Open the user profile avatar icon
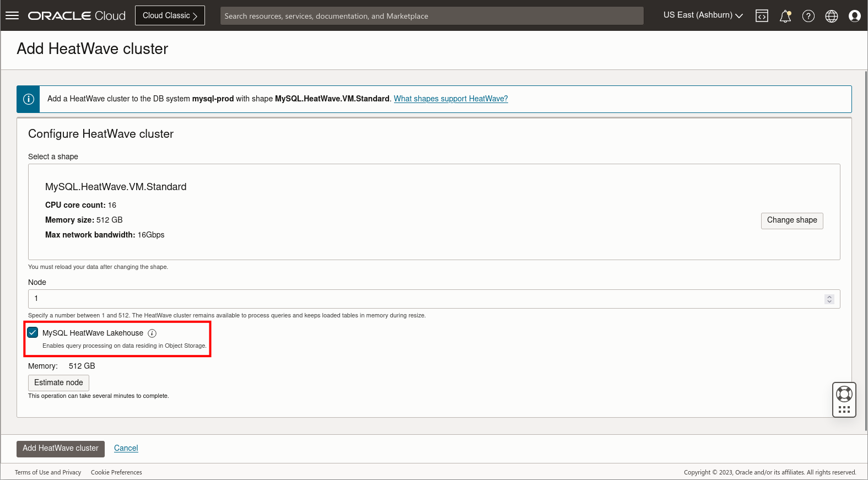Image resolution: width=868 pixels, height=480 pixels. [x=855, y=16]
